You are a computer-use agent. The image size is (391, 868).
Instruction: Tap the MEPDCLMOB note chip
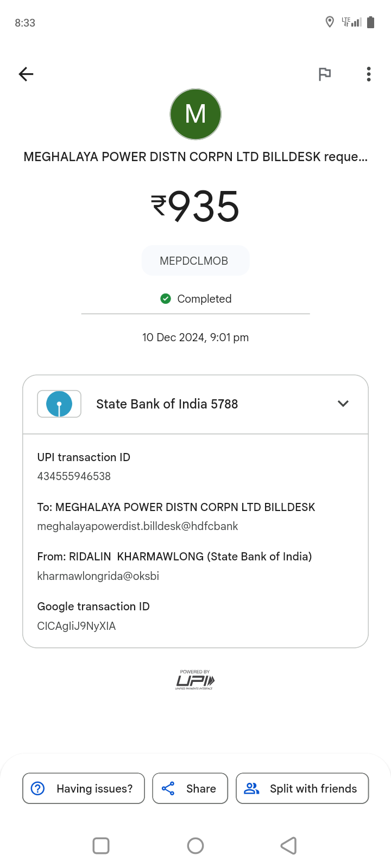coord(195,261)
